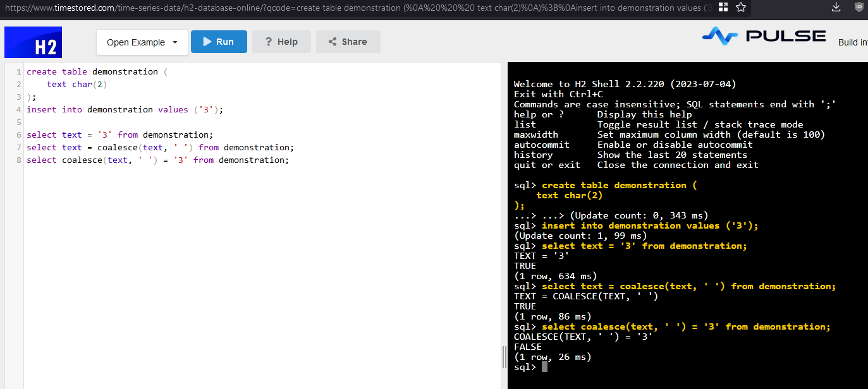The height and width of the screenshot is (389, 868).
Task: Click the download icon in the browser toolbar
Action: [x=836, y=8]
